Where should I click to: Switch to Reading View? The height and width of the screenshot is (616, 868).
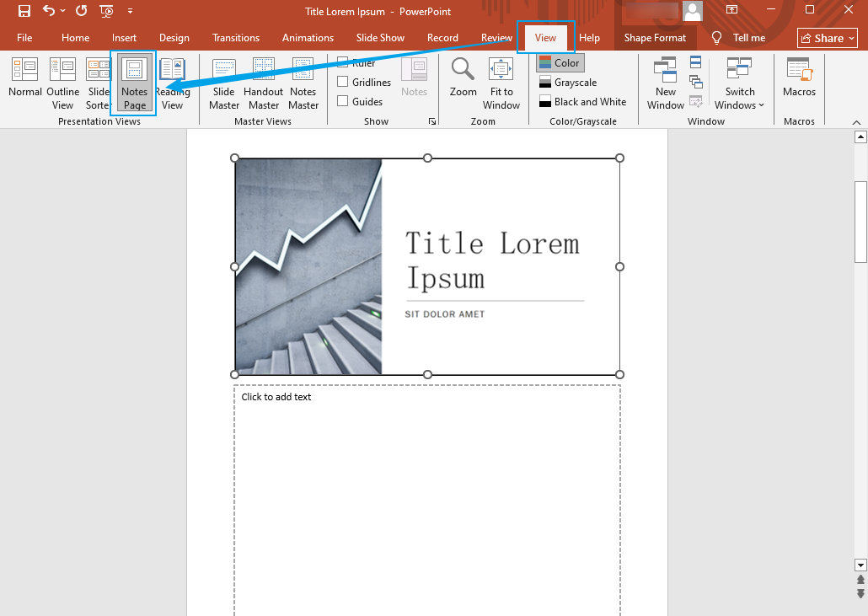(172, 83)
